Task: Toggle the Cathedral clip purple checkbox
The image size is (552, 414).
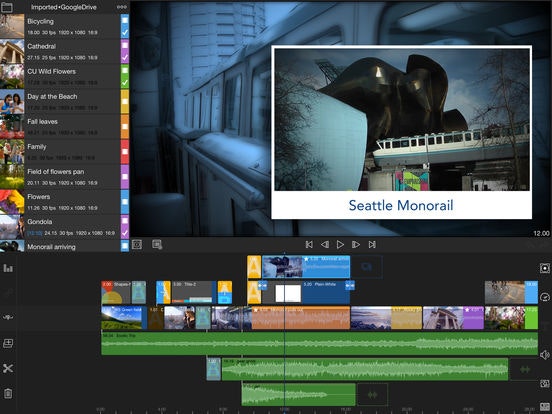Action: (x=125, y=45)
